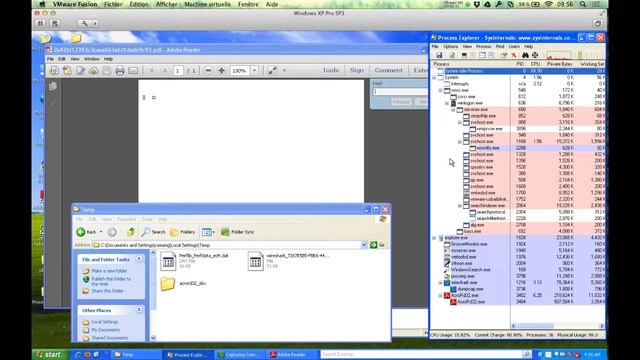Click the Find binoculars icon in Process Explorer
This screenshot has height=360, width=640.
pos(525,55)
